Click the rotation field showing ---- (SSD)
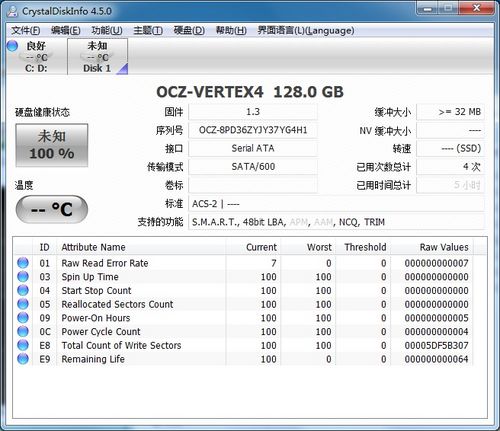The height and width of the screenshot is (431, 500). point(451,148)
